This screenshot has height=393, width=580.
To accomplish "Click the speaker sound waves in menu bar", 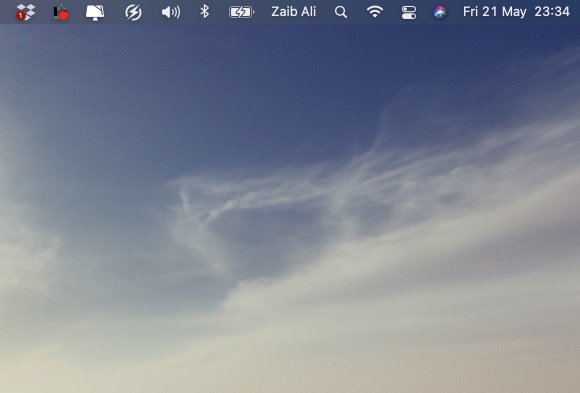I will pyautogui.click(x=176, y=12).
